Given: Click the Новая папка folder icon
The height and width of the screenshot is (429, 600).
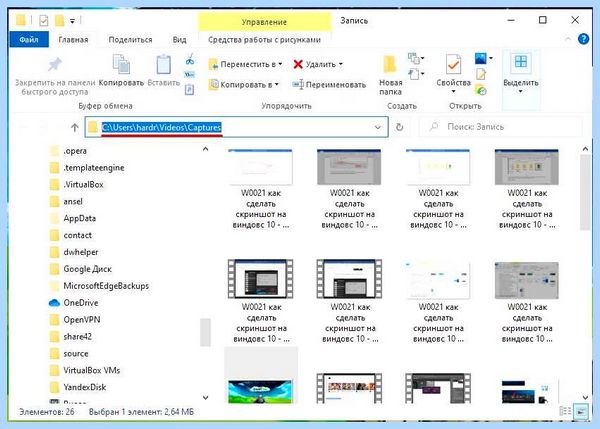Looking at the screenshot, I should pos(390,65).
